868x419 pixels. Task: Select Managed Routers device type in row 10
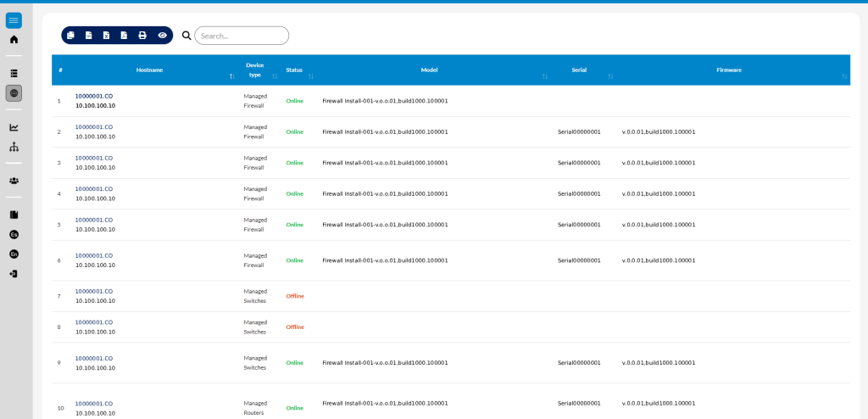[254, 408]
